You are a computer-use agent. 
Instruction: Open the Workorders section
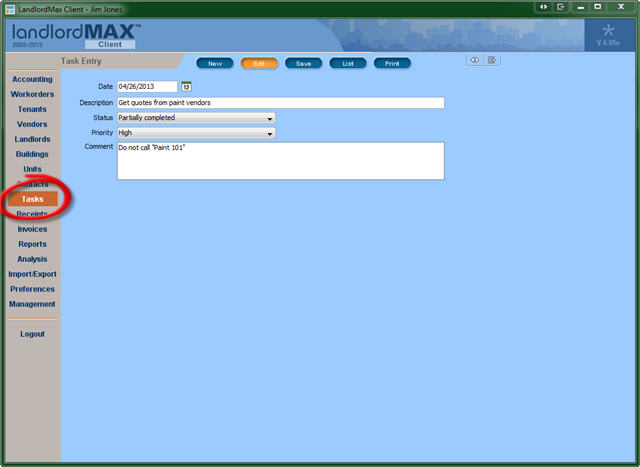click(32, 94)
